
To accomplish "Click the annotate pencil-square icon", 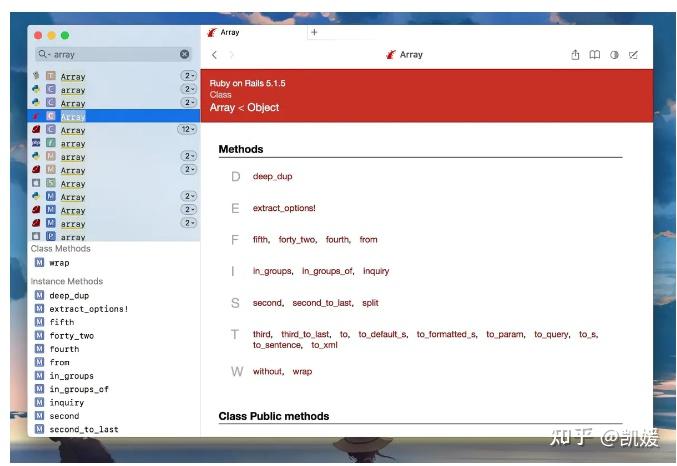I will coord(633,55).
